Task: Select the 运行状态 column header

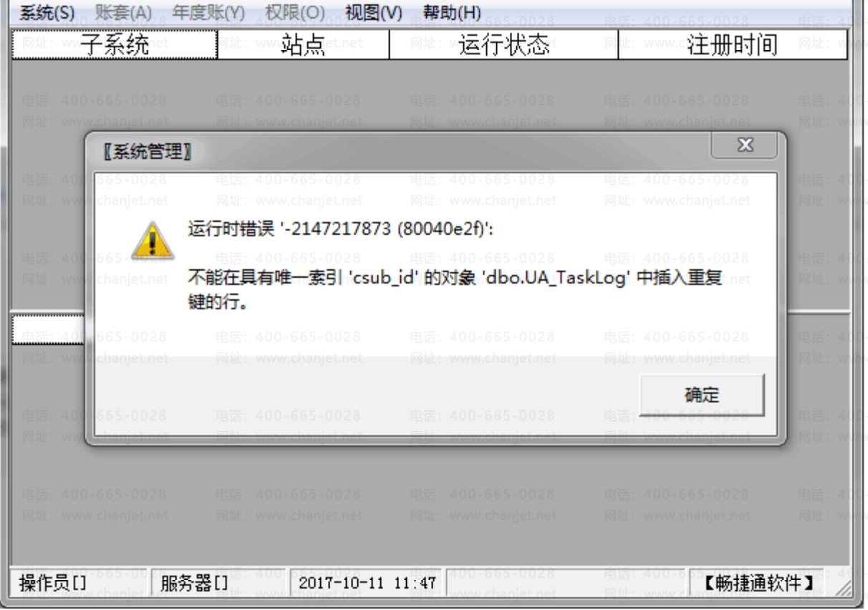Action: (503, 44)
